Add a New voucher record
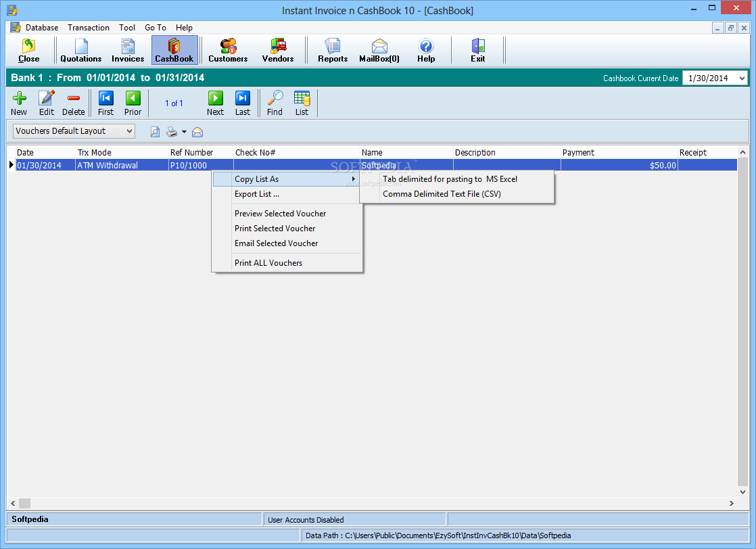This screenshot has width=756, height=549. [19, 103]
